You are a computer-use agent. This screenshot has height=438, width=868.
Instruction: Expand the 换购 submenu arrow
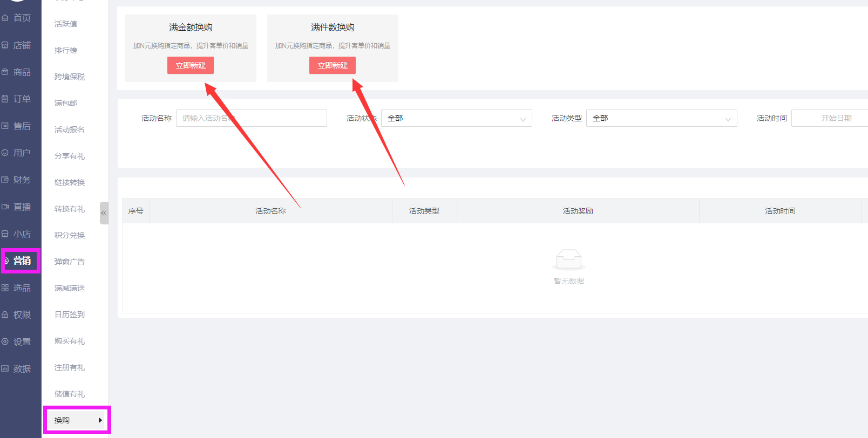point(100,420)
